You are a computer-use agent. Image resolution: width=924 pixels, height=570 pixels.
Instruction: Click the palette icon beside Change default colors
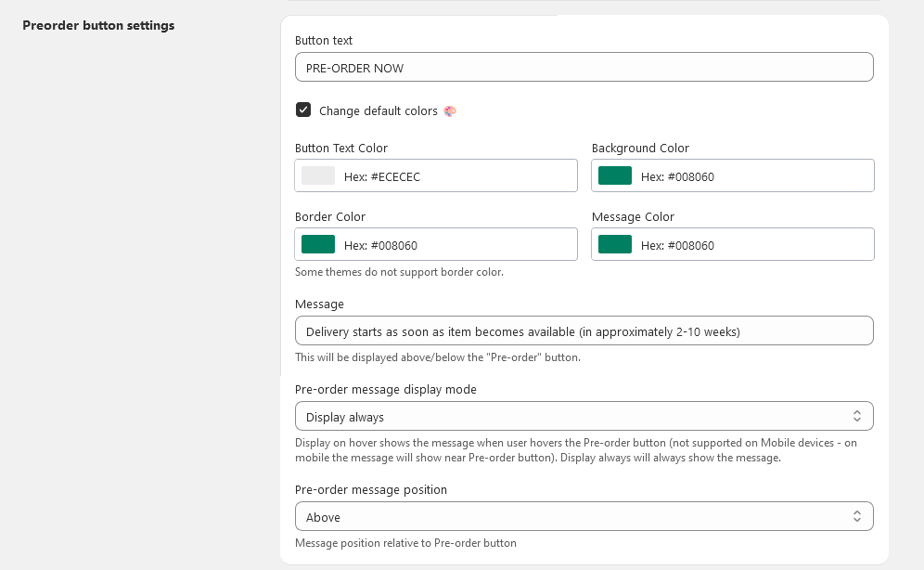(x=450, y=111)
